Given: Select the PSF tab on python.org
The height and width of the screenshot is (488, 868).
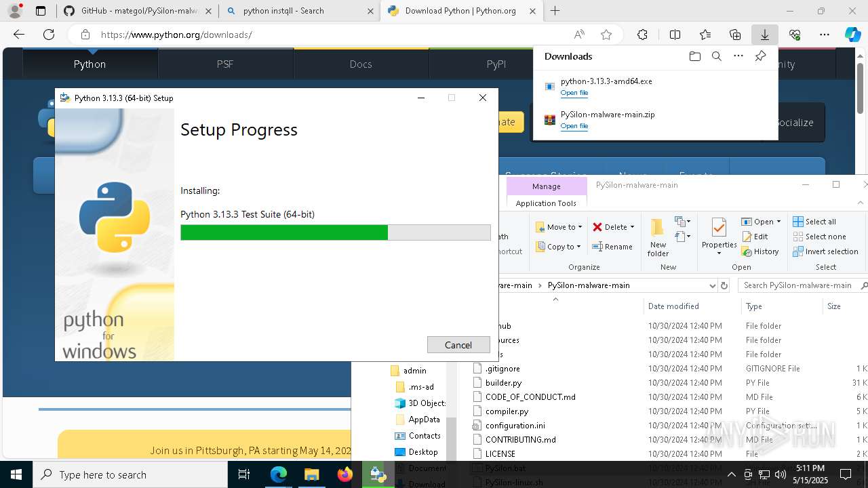Looking at the screenshot, I should (225, 64).
